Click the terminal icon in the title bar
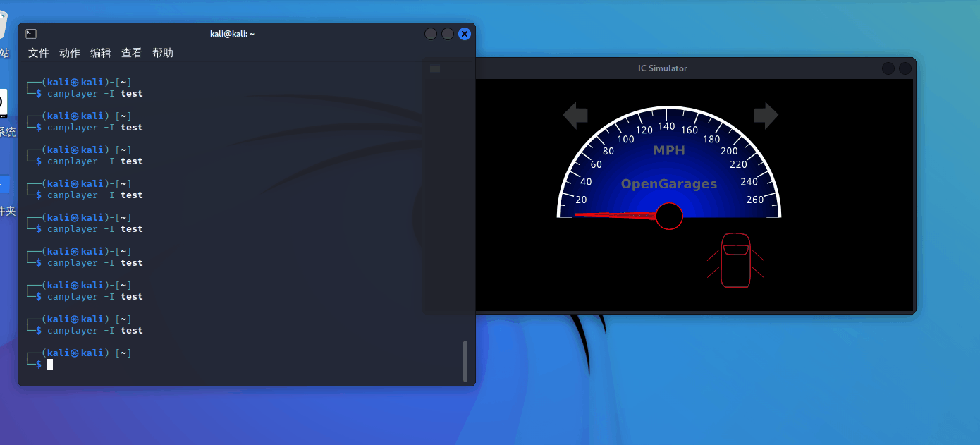 (x=30, y=33)
